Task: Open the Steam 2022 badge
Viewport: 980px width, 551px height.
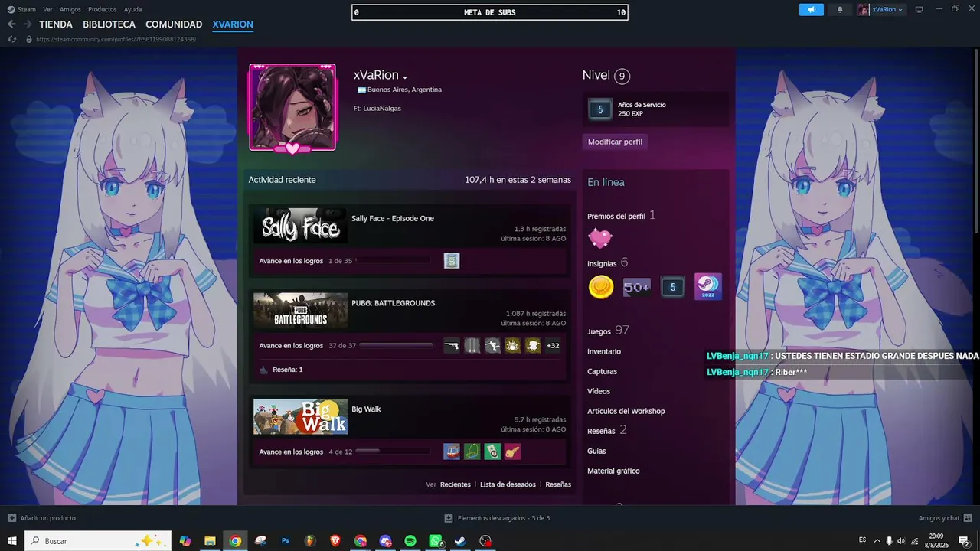Action: (x=708, y=287)
